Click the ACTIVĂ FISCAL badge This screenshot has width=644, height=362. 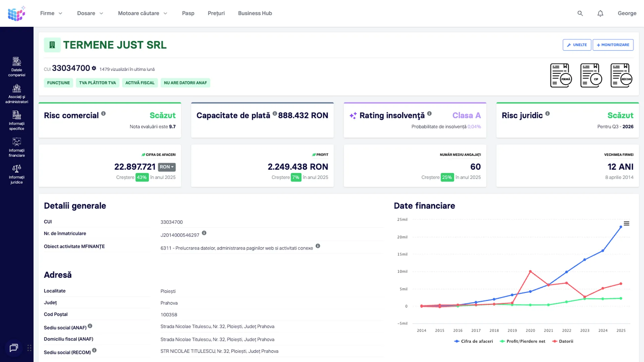coord(140,83)
